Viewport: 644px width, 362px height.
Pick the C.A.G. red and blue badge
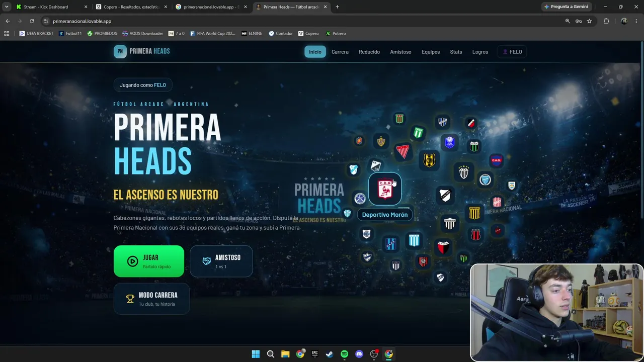point(496,160)
